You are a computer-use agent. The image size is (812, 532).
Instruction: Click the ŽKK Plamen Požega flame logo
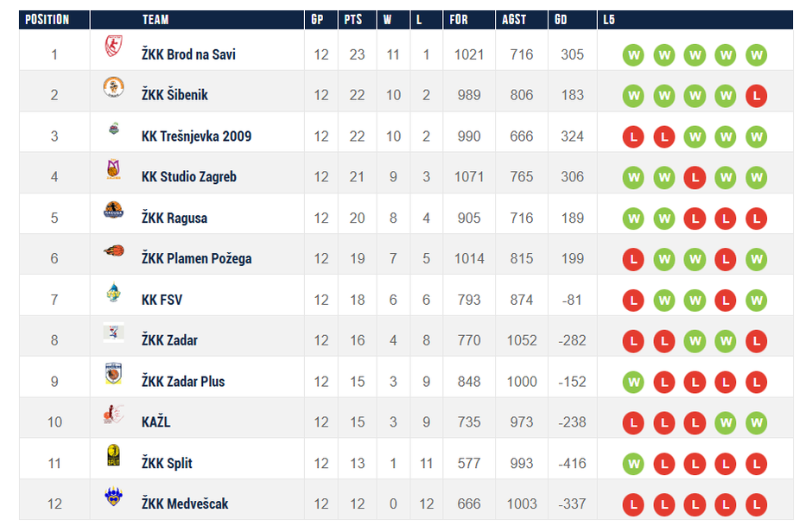pos(113,251)
